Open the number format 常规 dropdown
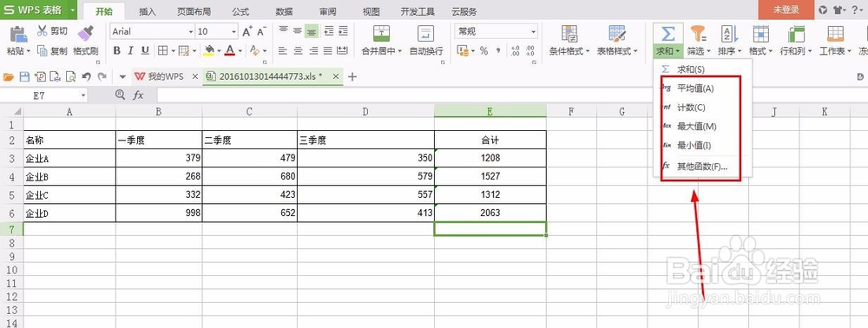 [x=533, y=32]
